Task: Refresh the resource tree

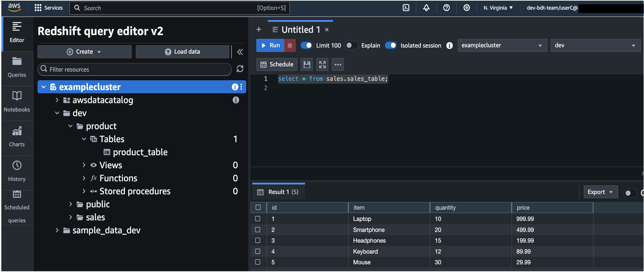Action: click(240, 69)
